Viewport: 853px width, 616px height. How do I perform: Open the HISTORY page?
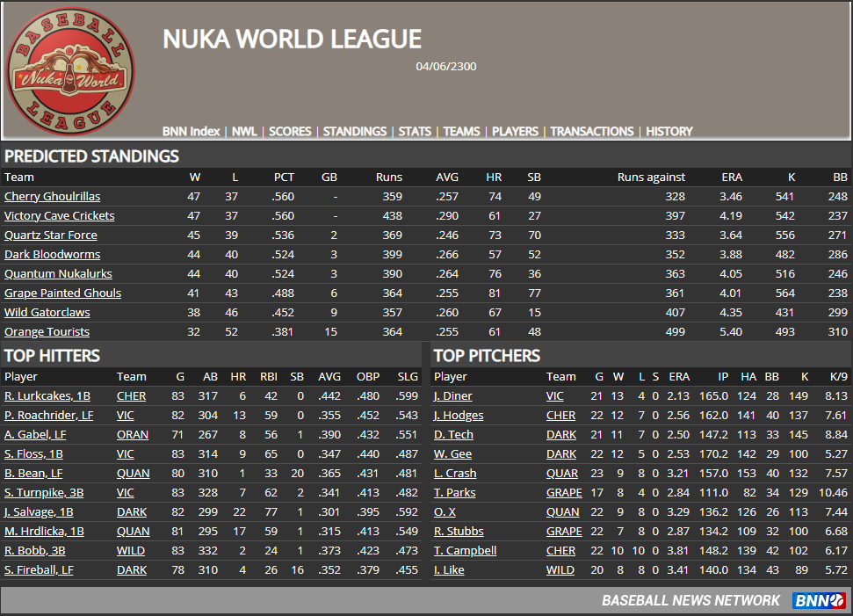tap(669, 131)
